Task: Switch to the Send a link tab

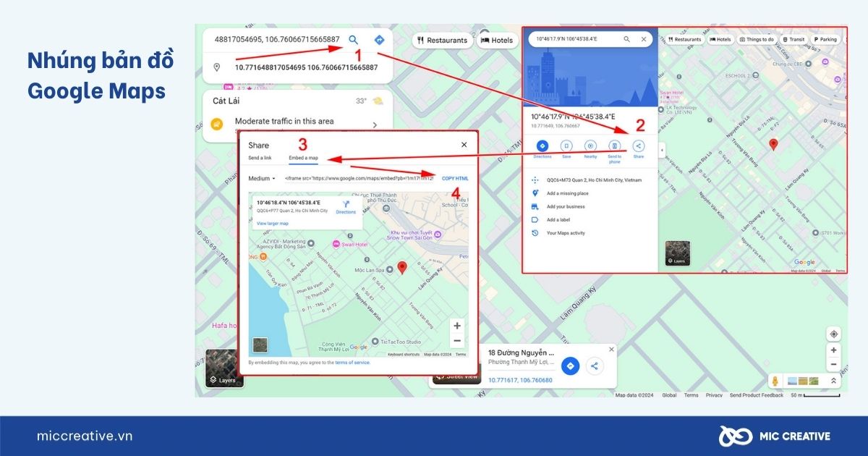Action: pos(260,158)
